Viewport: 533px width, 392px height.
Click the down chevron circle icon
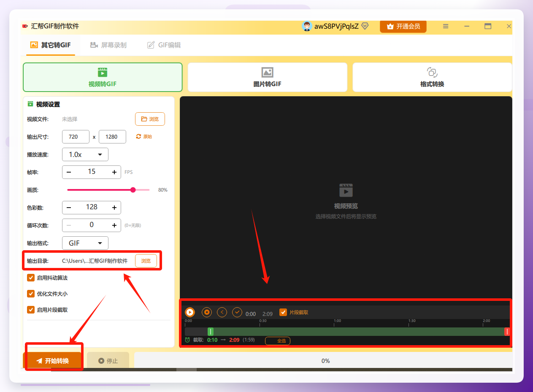click(237, 312)
